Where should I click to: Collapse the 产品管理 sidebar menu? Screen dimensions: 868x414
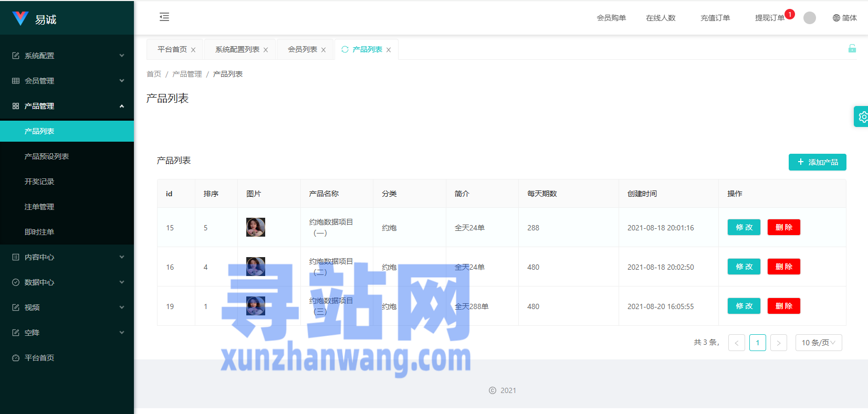[x=67, y=106]
